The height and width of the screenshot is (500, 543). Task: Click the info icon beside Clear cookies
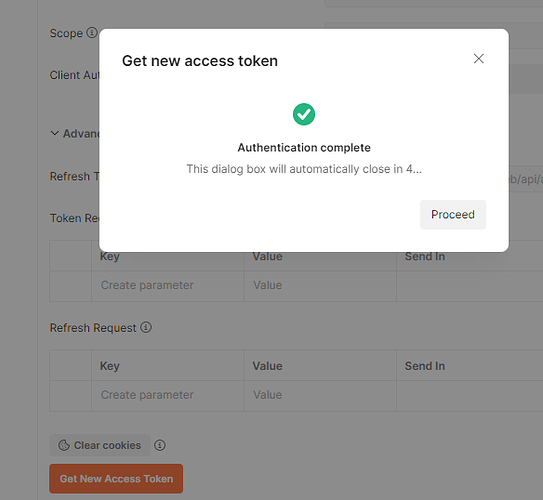coord(160,445)
